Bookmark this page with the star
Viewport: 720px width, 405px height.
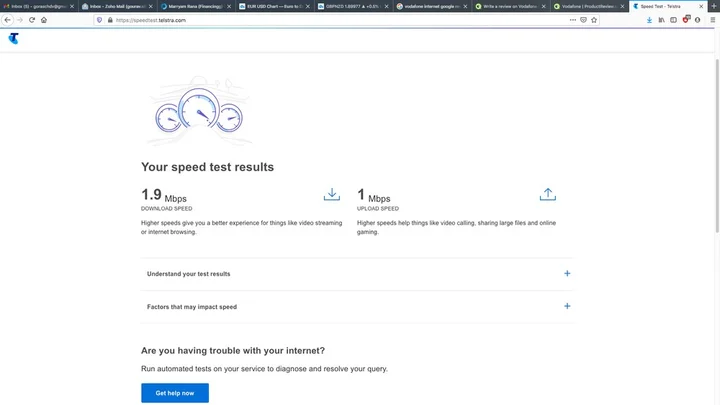point(594,20)
